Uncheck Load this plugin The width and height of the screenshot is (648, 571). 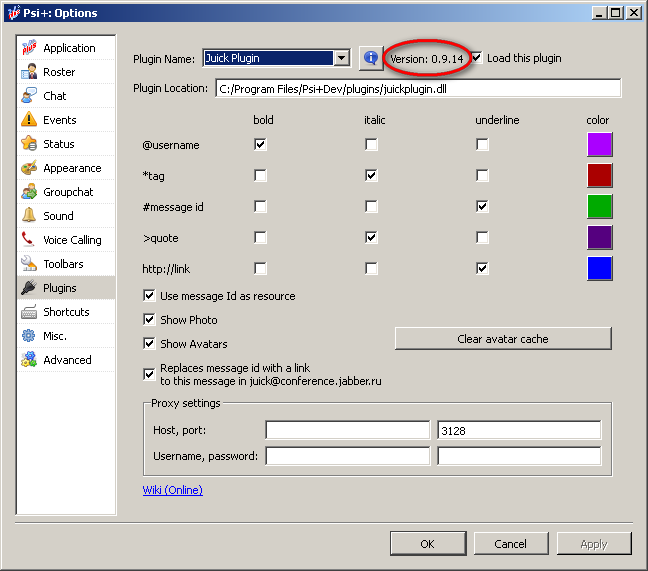coord(477,58)
